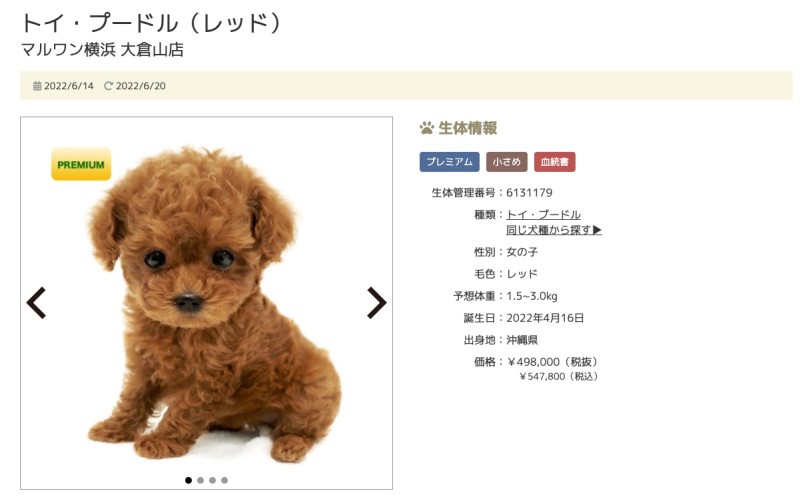The width and height of the screenshot is (810, 497).
Task: Click the red 血統書 tag
Action: coord(555,162)
